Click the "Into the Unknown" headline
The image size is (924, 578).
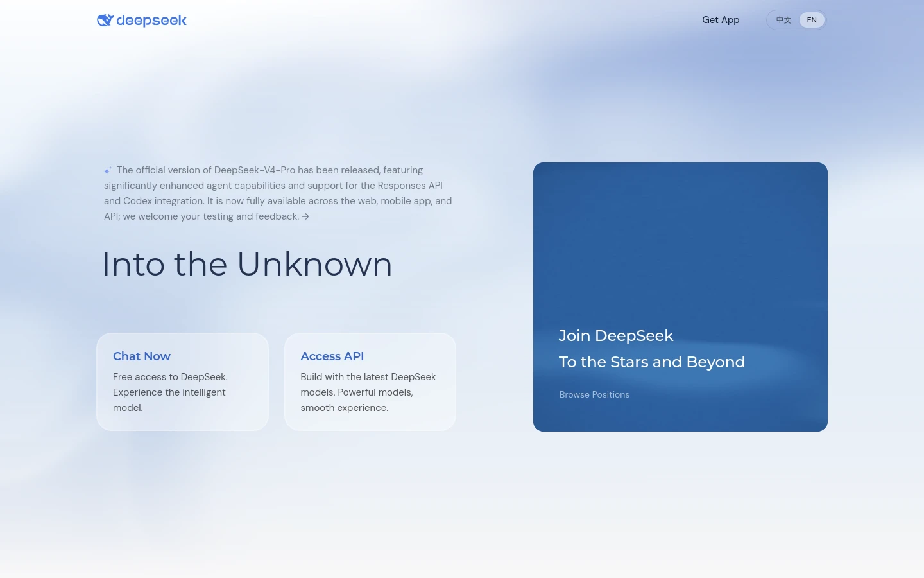tap(248, 264)
